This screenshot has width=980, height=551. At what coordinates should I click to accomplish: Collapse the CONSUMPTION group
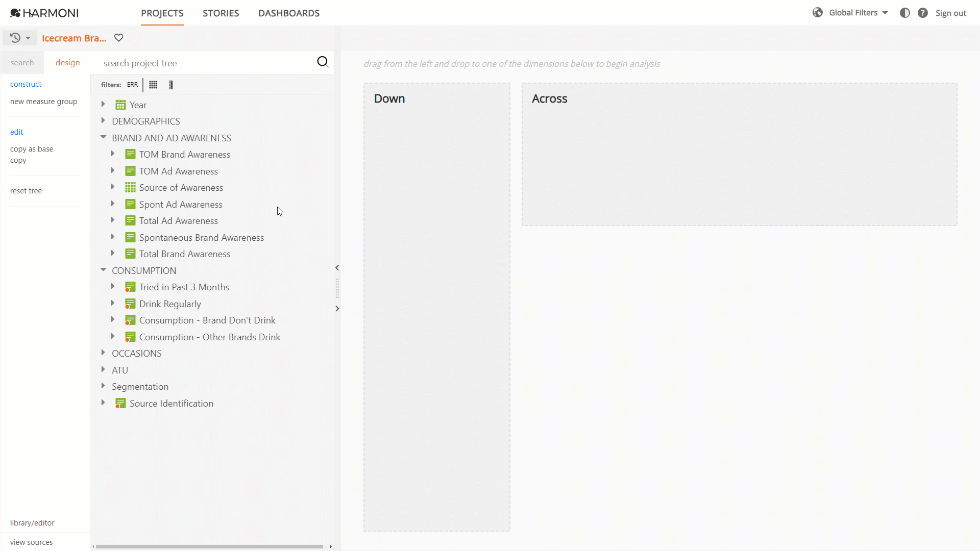click(x=103, y=270)
